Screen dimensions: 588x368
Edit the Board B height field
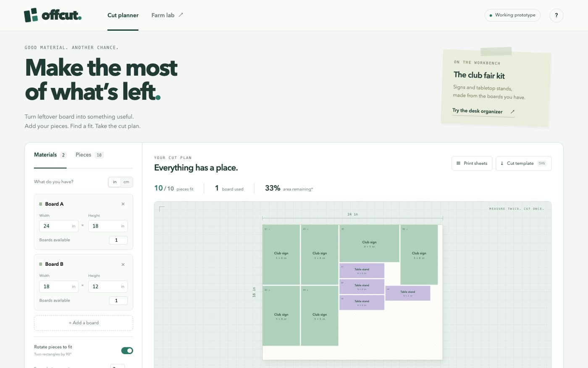pos(108,286)
